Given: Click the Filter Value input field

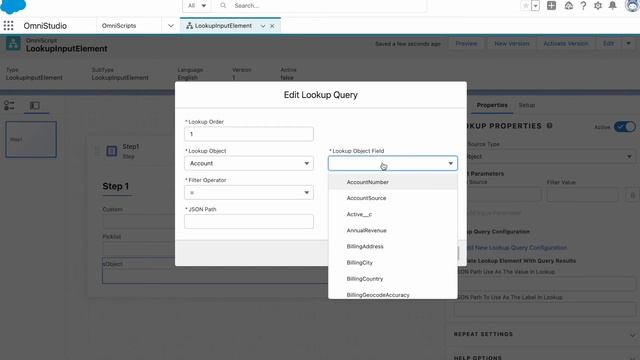Looking at the screenshot, I should 582,195.
